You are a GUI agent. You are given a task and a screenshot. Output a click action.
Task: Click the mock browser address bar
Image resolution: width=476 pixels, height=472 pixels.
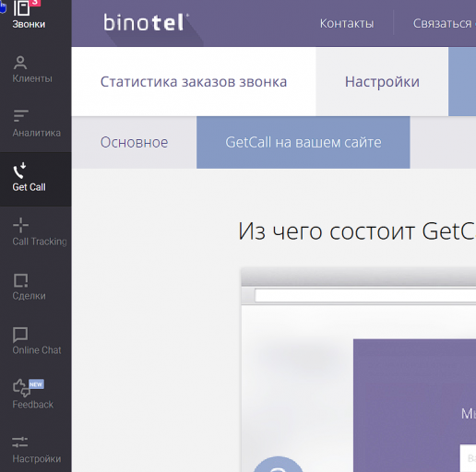(x=365, y=296)
